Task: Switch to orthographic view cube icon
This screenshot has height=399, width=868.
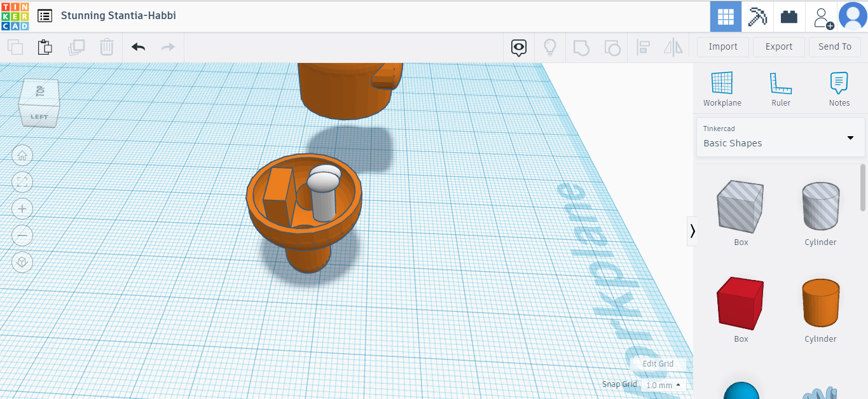Action: tap(22, 262)
